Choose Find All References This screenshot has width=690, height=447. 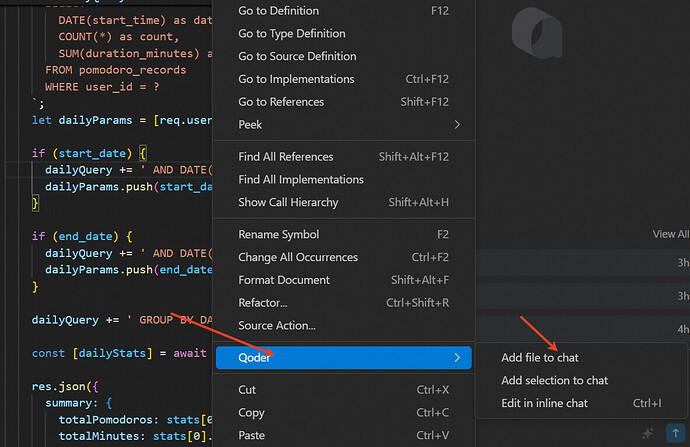[x=344, y=157]
